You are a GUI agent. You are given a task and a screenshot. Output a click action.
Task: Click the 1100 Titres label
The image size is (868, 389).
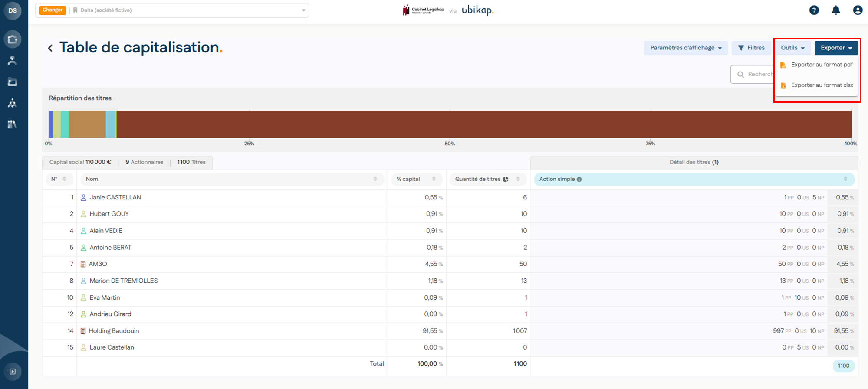pyautogui.click(x=191, y=162)
